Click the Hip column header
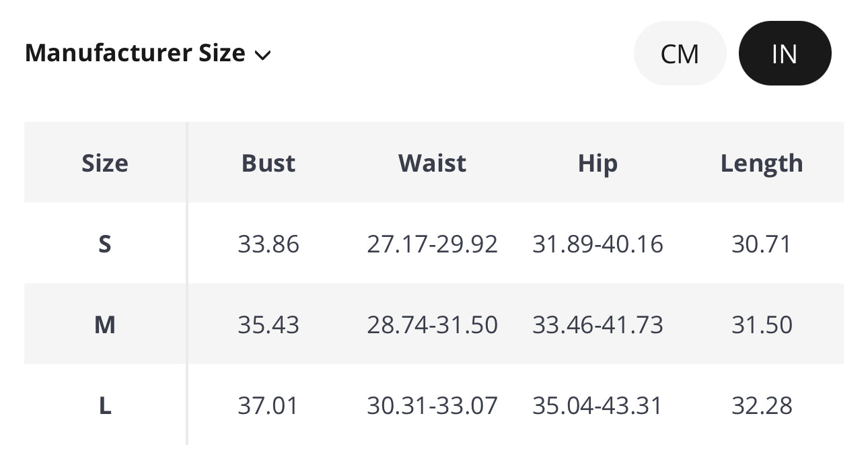 (598, 163)
